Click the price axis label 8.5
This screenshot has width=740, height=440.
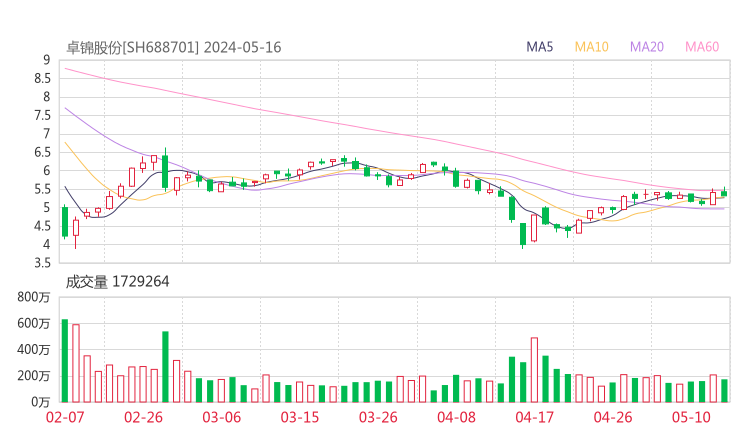point(42,78)
